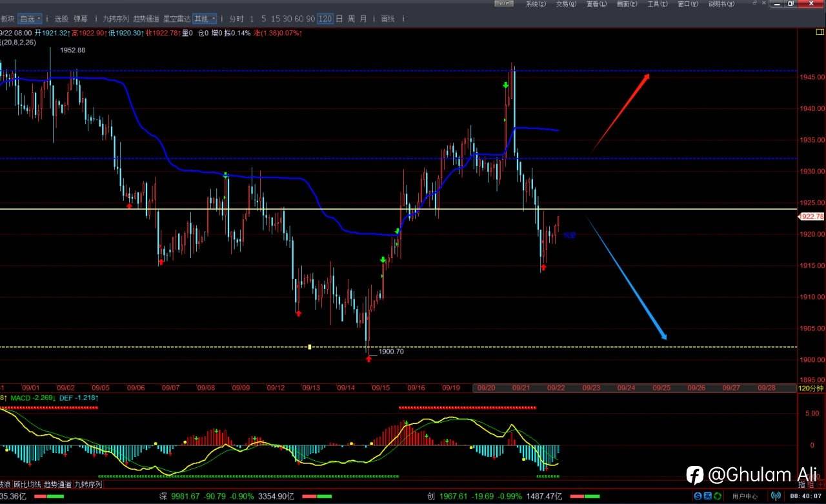This screenshot has height=504, width=826.
Task: Expand the 其他 indicator dropdown
Action: click(x=204, y=19)
